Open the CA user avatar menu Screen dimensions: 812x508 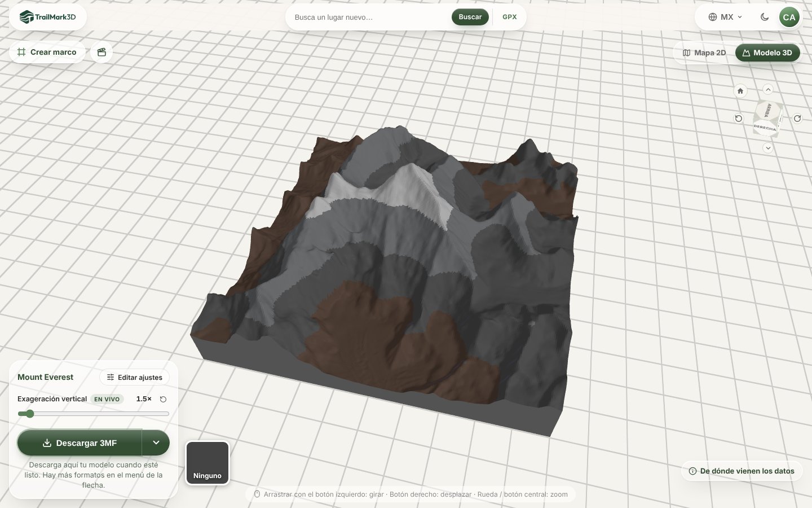[x=789, y=17]
